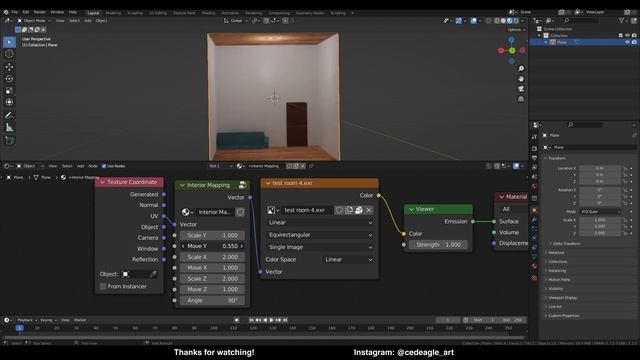This screenshot has height=360, width=640.
Task: Click the test room 4.exr image name field
Action: (307, 210)
